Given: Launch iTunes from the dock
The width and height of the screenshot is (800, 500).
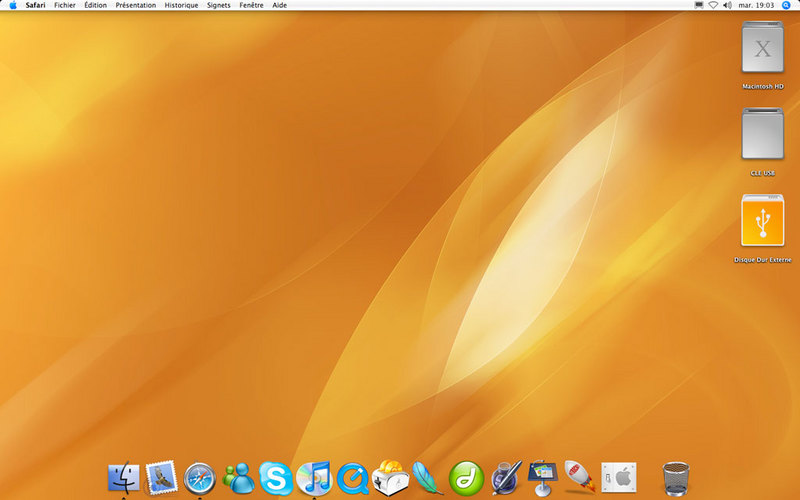Looking at the screenshot, I should 314,478.
